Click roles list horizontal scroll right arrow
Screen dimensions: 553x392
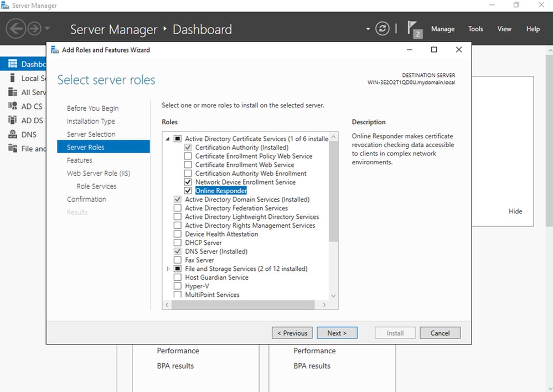(324, 305)
